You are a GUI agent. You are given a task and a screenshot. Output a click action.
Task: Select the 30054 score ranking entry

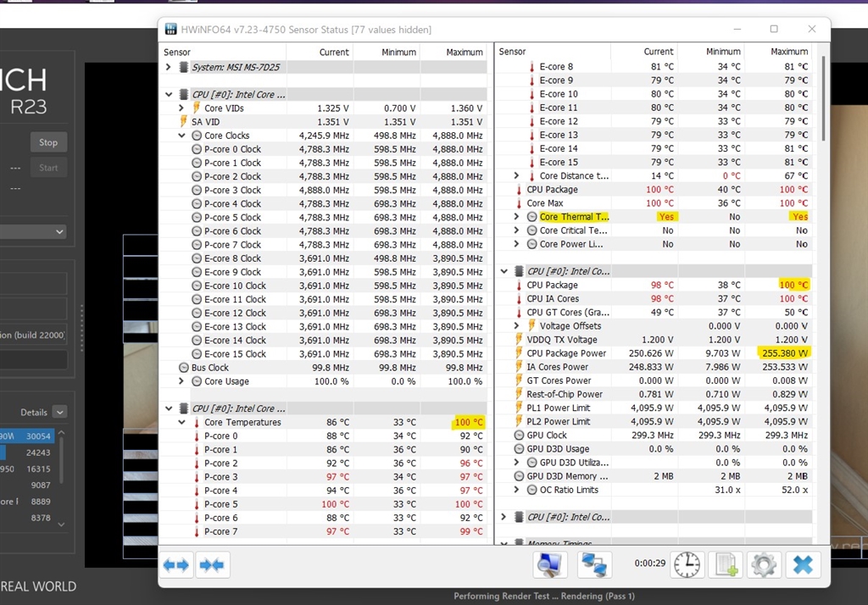38,436
